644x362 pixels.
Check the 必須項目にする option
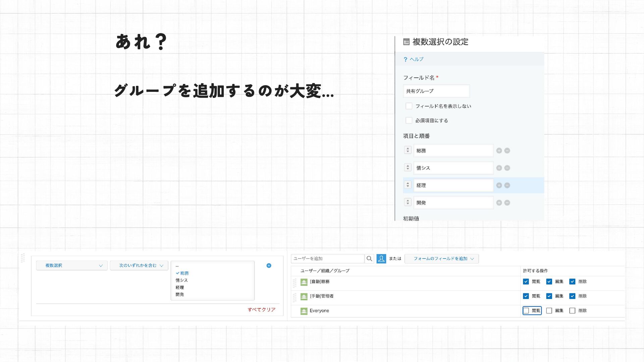pos(409,120)
